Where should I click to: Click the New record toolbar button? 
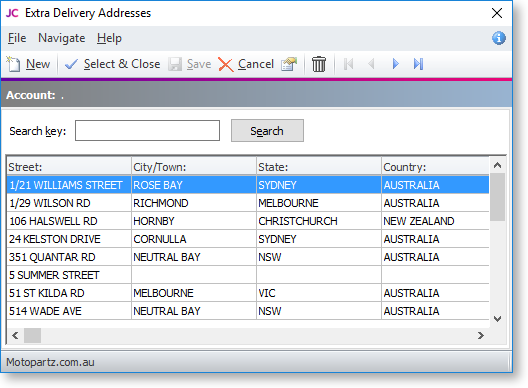tap(28, 64)
